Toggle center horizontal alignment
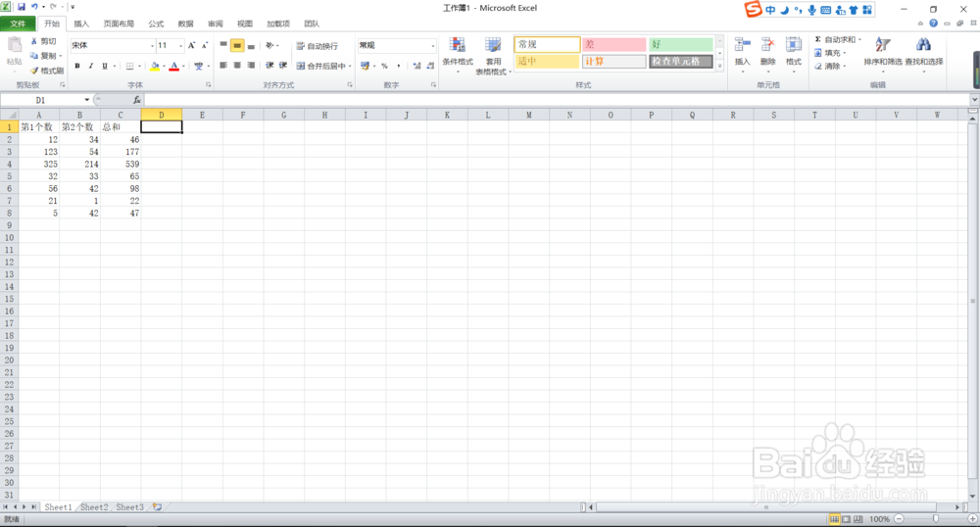Screen dimensions: 980x527 [x=237, y=66]
